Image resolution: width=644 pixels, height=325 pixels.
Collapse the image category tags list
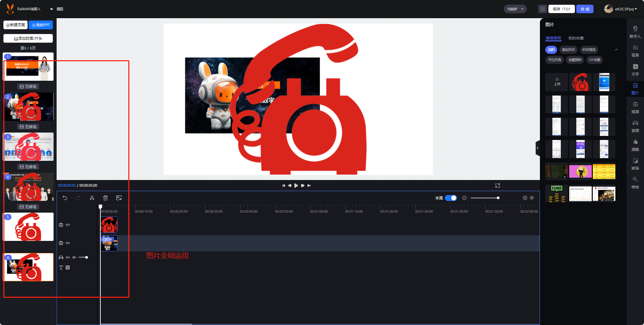pos(616,50)
